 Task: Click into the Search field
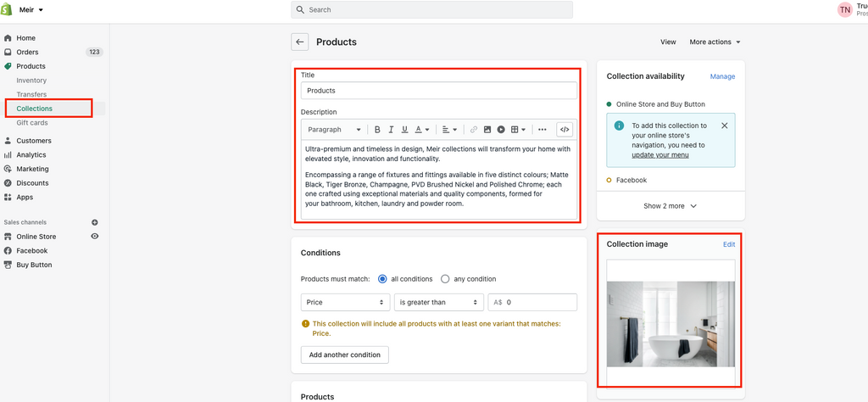[x=431, y=10]
